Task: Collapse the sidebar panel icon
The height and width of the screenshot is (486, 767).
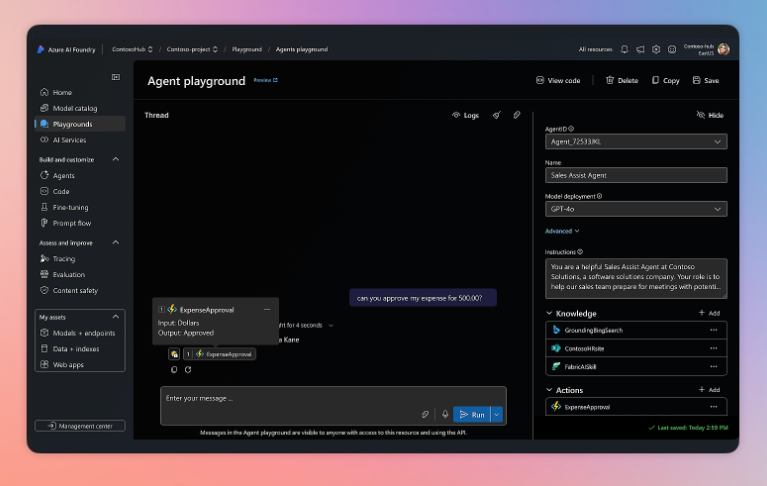Action: click(x=116, y=77)
